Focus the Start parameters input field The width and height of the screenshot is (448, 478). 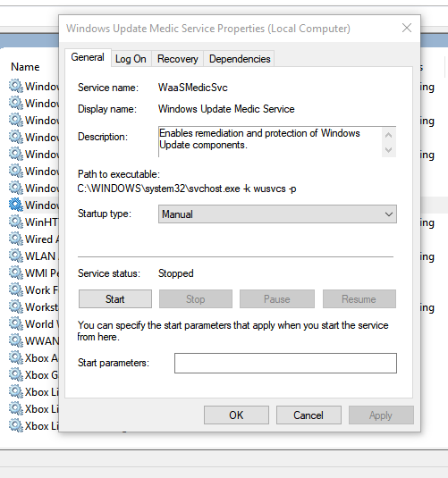click(285, 363)
